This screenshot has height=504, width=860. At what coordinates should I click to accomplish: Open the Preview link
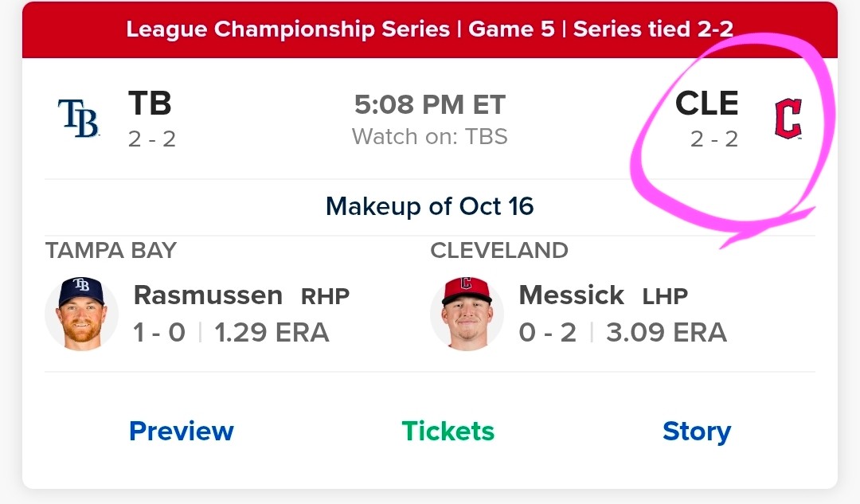pyautogui.click(x=182, y=431)
